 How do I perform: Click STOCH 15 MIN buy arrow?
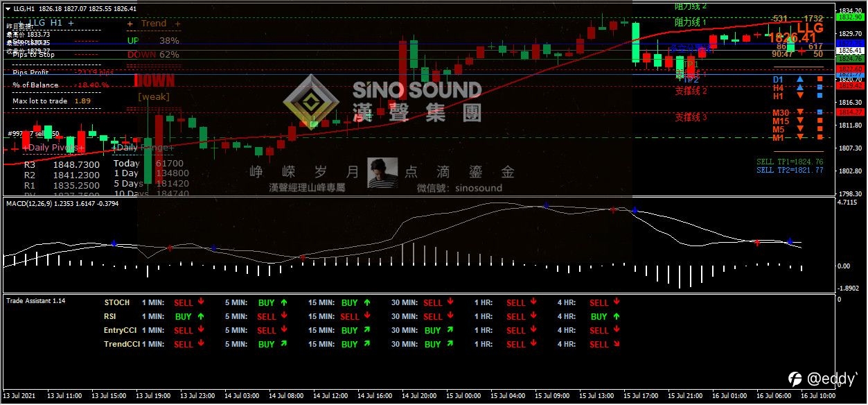366,302
